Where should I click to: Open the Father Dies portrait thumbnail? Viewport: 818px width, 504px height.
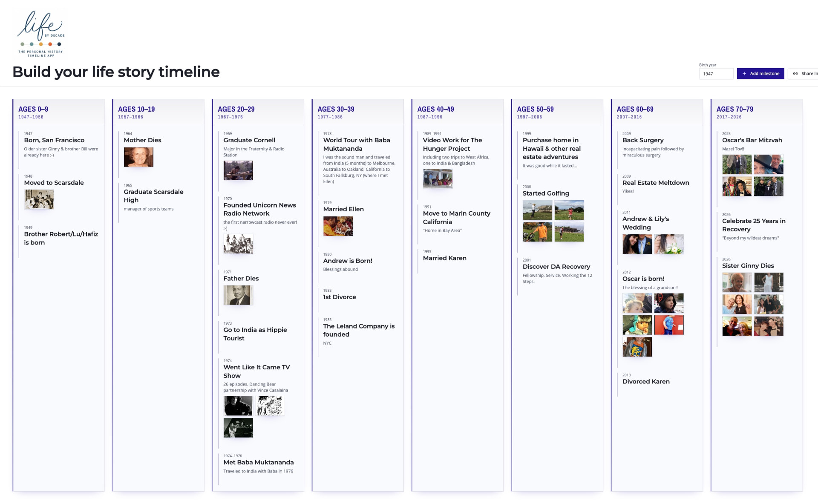coord(238,295)
